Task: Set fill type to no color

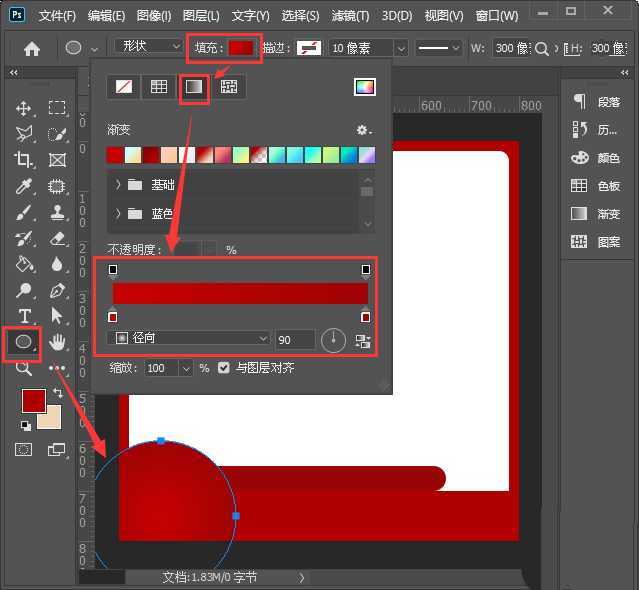Action: click(124, 87)
